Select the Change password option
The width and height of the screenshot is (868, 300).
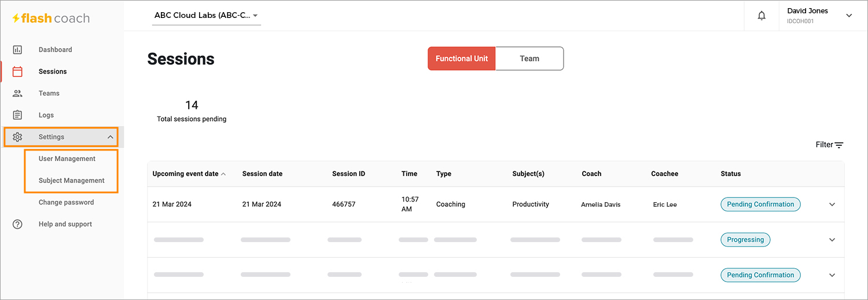tap(66, 203)
